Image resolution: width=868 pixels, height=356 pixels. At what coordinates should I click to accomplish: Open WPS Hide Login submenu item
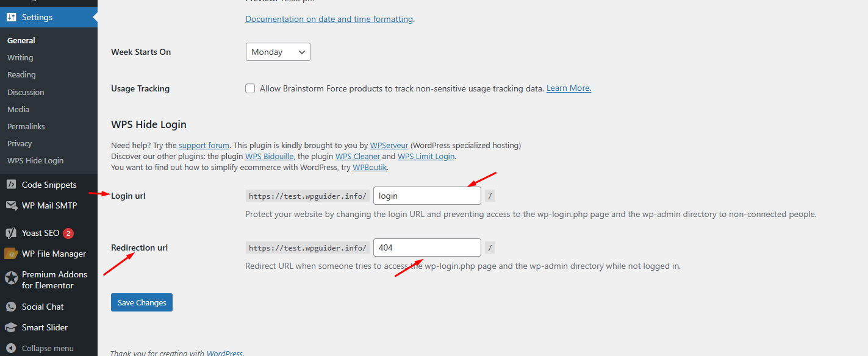(35, 160)
